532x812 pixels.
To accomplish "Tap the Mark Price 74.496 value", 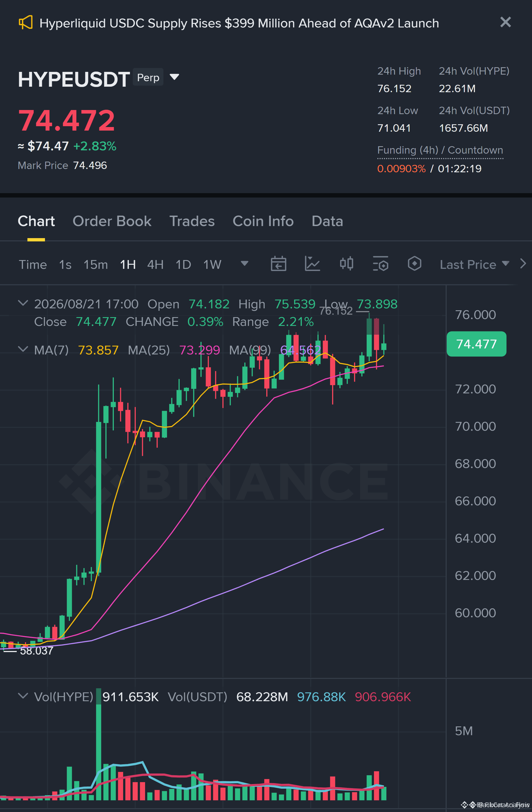I will click(90, 165).
